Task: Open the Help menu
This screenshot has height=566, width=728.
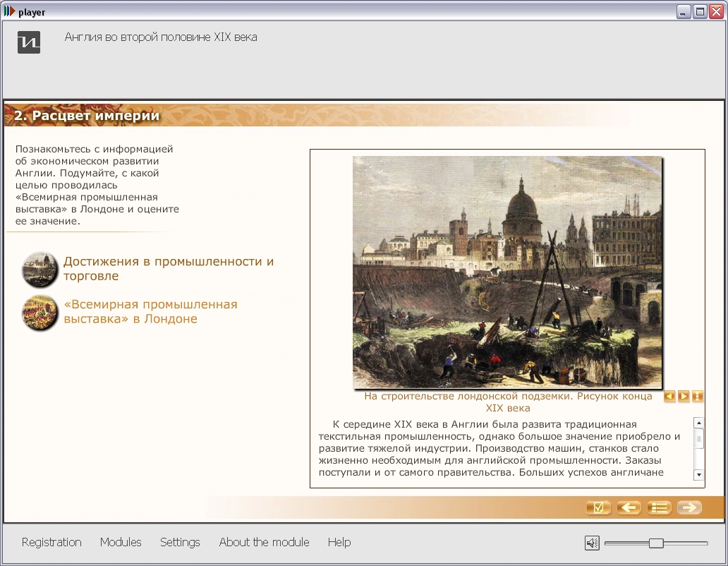Action: [x=339, y=542]
